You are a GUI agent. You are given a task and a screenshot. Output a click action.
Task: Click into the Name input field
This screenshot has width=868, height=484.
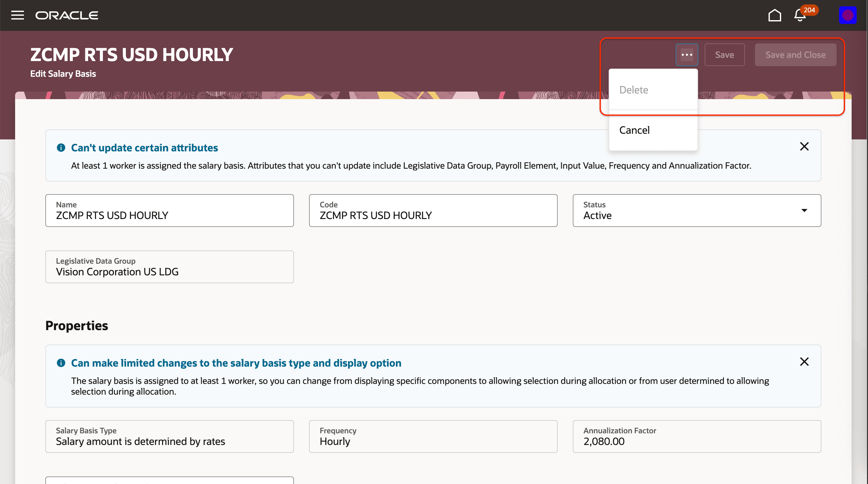[170, 215]
